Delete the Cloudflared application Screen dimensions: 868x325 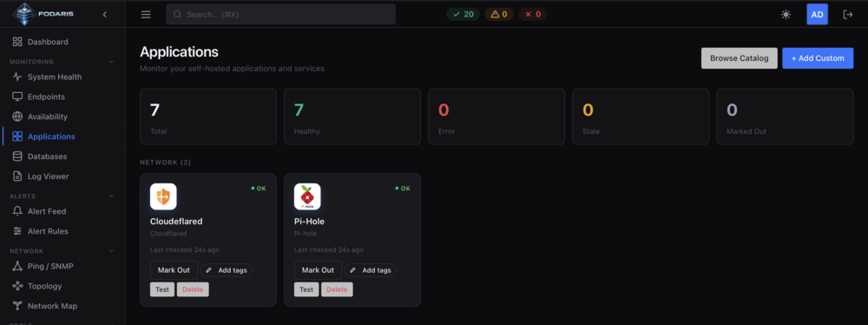[193, 289]
